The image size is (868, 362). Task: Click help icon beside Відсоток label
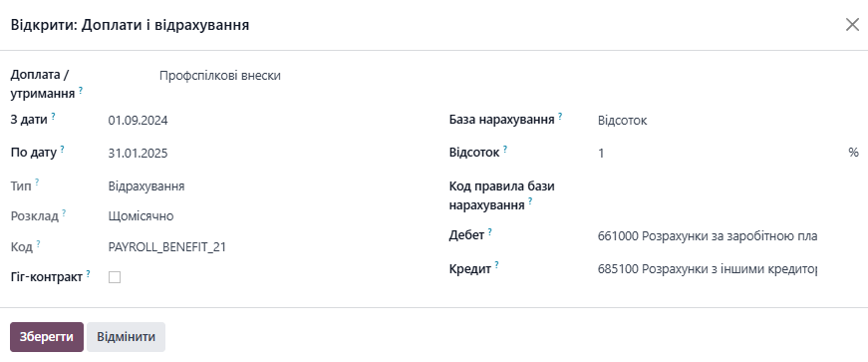click(505, 150)
